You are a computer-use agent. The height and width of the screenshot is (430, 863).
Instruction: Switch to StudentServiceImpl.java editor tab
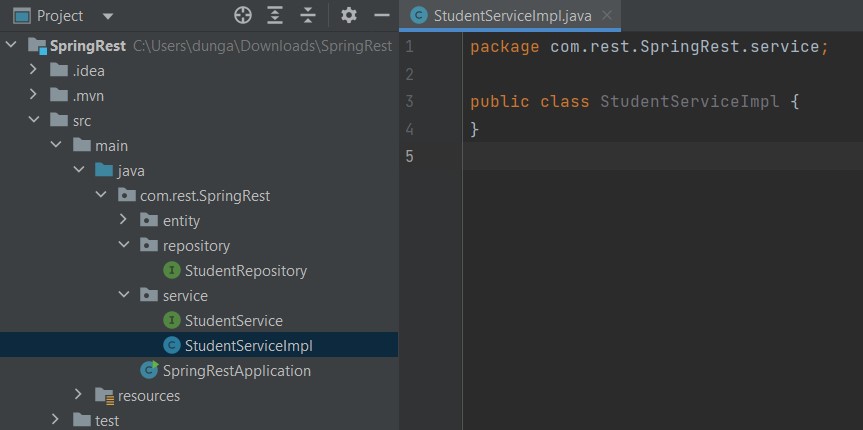pyautogui.click(x=512, y=16)
